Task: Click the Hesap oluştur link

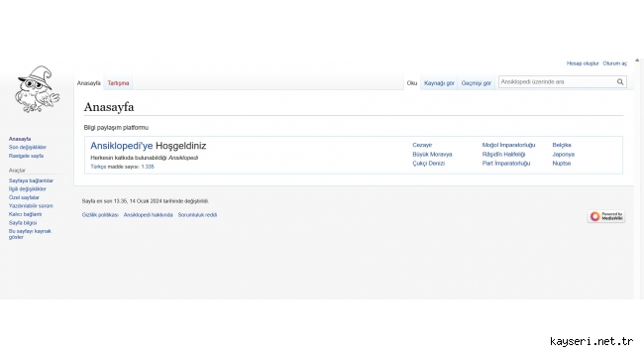Action: click(583, 63)
